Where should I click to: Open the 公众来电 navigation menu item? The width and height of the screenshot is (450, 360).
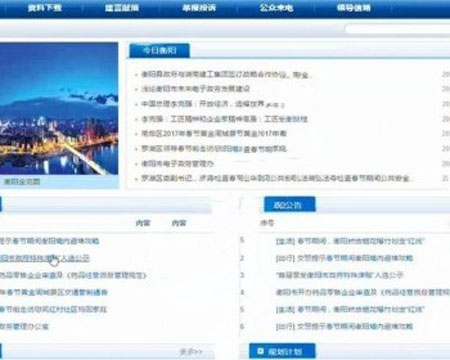click(276, 8)
